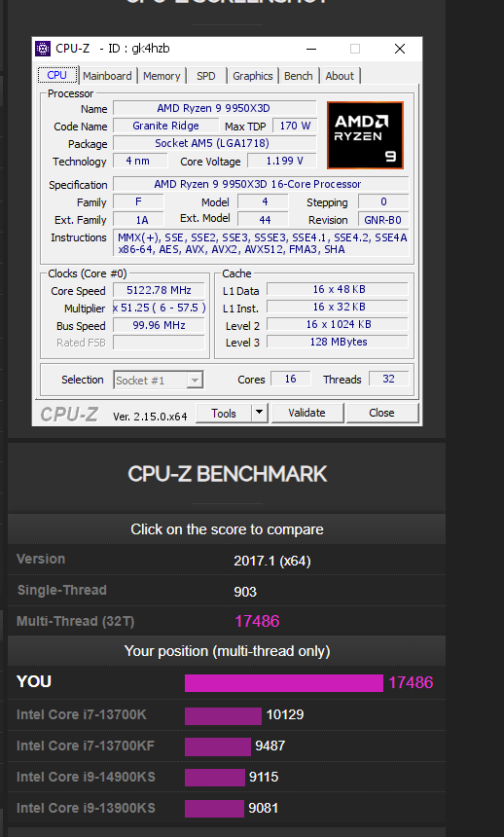The image size is (504, 837).
Task: Click the L1 Inst. value 16 x 32 KB
Action: [x=338, y=307]
